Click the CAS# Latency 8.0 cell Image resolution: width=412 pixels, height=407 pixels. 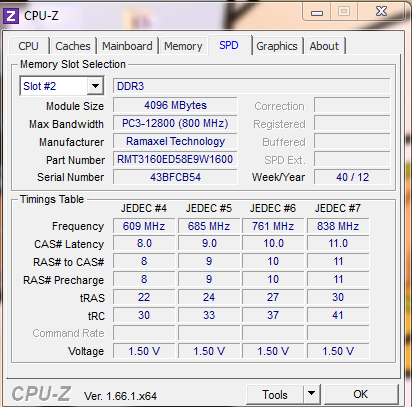click(144, 243)
